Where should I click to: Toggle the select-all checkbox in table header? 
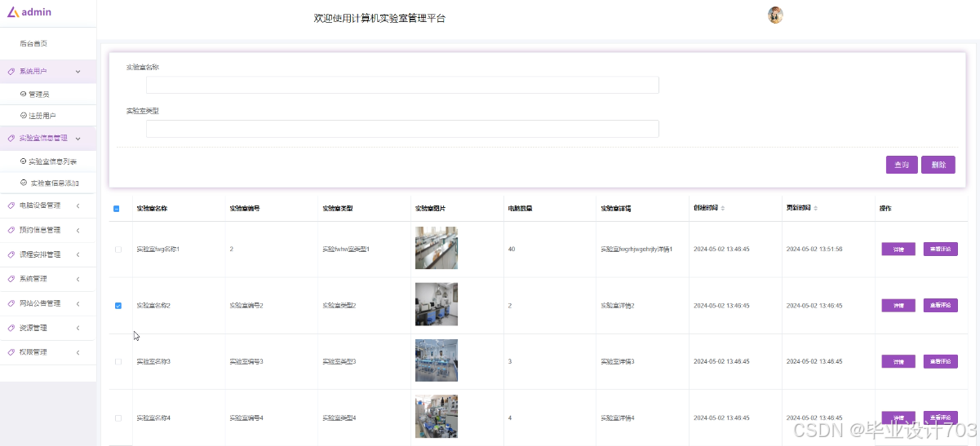117,209
